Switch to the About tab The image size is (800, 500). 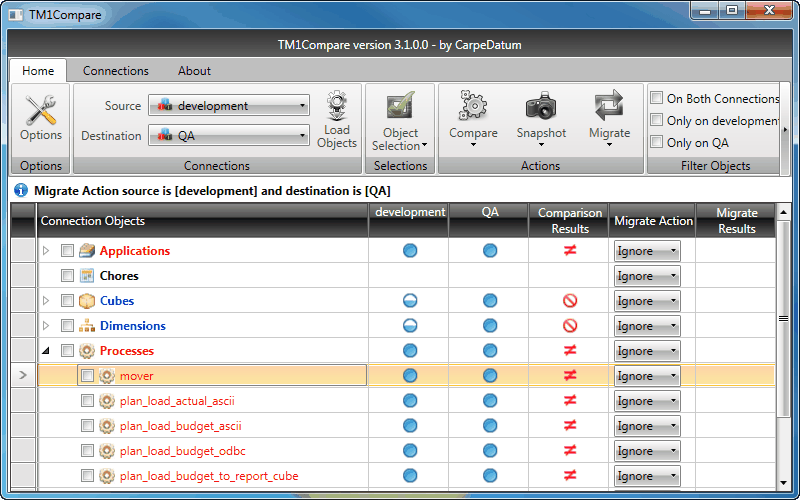coord(194,70)
